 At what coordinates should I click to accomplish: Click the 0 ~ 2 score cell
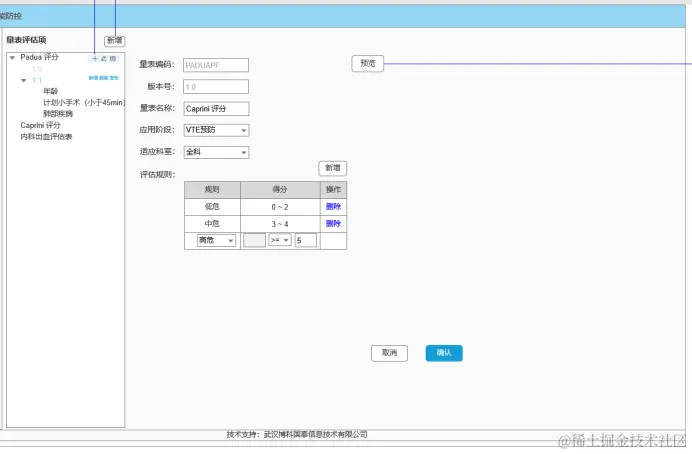(x=280, y=207)
